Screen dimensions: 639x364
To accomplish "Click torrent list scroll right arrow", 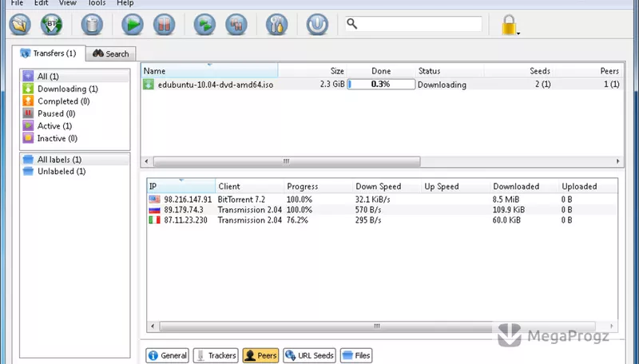I will tap(617, 161).
